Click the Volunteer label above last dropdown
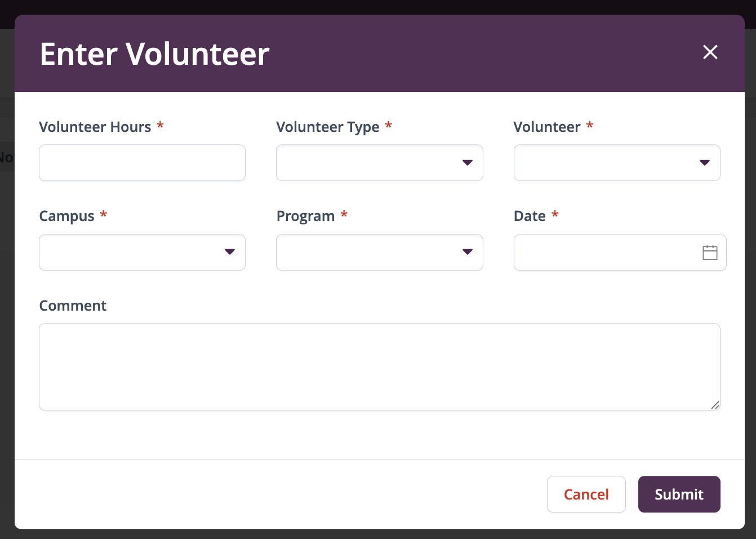756x539 pixels. [547, 127]
